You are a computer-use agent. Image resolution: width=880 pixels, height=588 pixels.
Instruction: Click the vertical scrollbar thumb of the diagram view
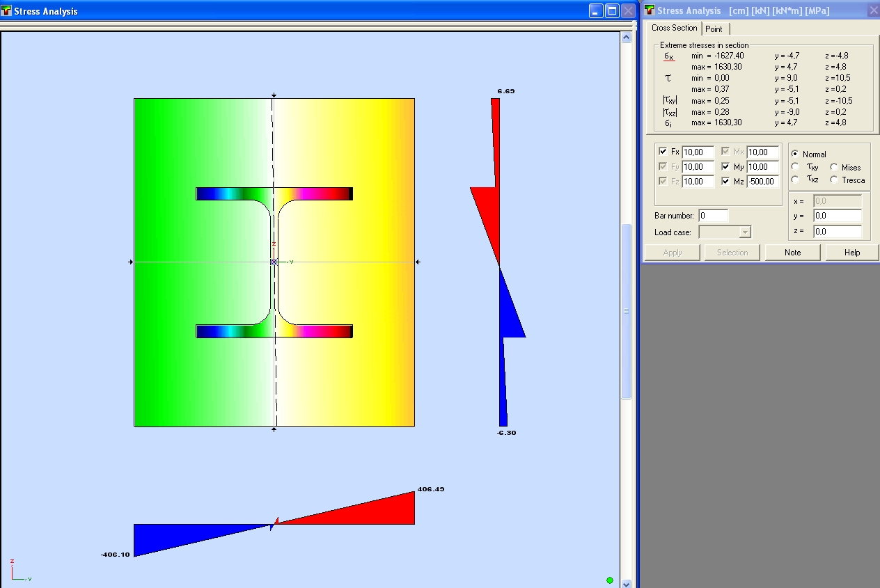(x=626, y=310)
